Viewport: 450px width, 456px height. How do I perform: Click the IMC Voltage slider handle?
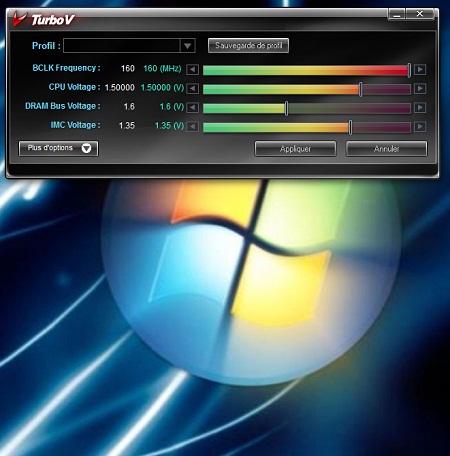(350, 127)
